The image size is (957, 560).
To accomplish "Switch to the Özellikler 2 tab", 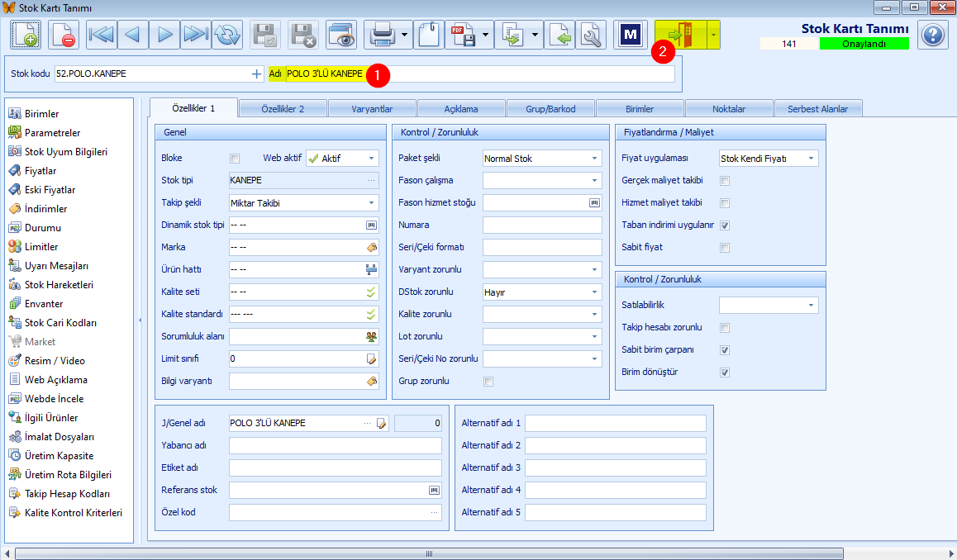I will [283, 108].
